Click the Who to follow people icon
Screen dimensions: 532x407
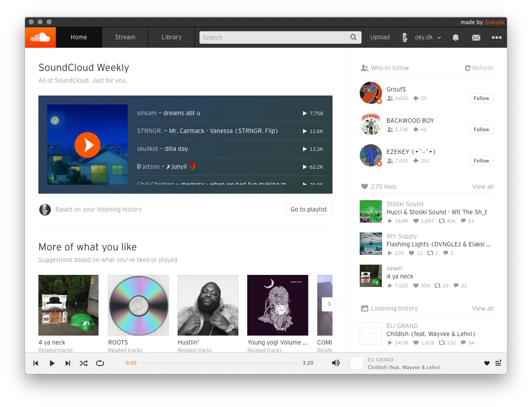pos(364,68)
